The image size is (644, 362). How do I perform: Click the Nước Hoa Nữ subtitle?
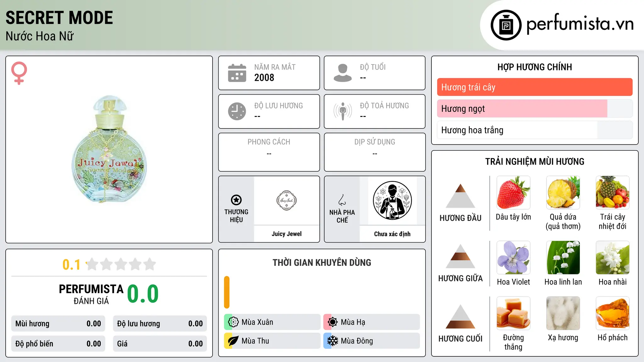point(40,36)
